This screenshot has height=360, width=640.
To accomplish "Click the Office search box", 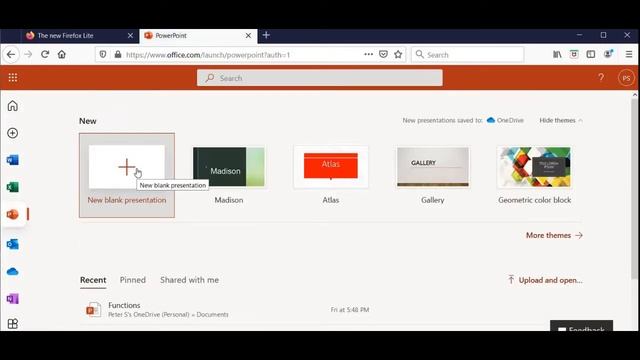I will coord(320,78).
